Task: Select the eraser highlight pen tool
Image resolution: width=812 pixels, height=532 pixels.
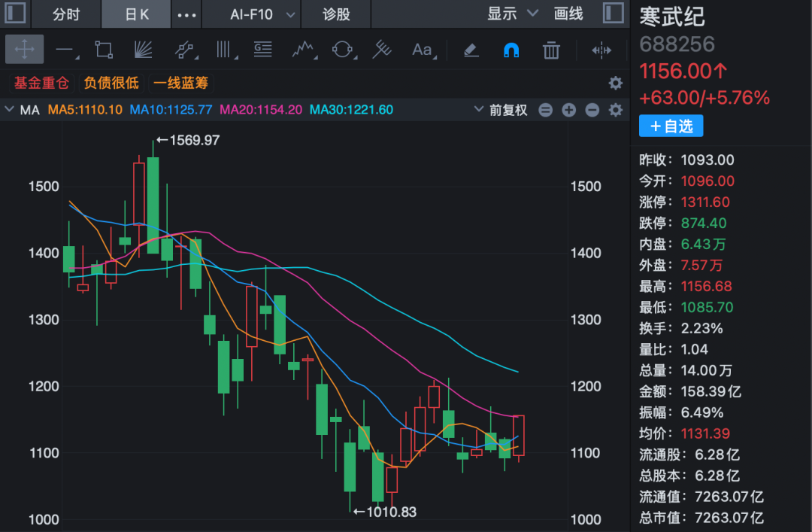Action: tap(471, 50)
